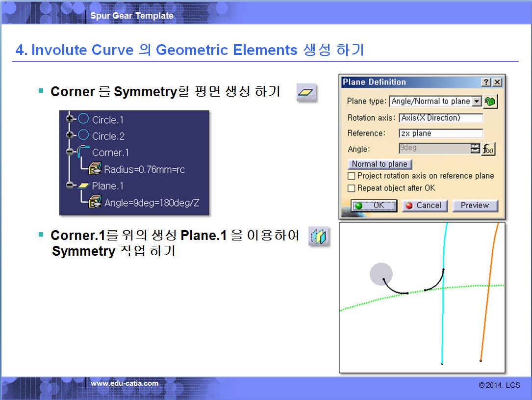Click the formula f(x) icon beside Angle
This screenshot has height=400, width=532.
pos(488,149)
